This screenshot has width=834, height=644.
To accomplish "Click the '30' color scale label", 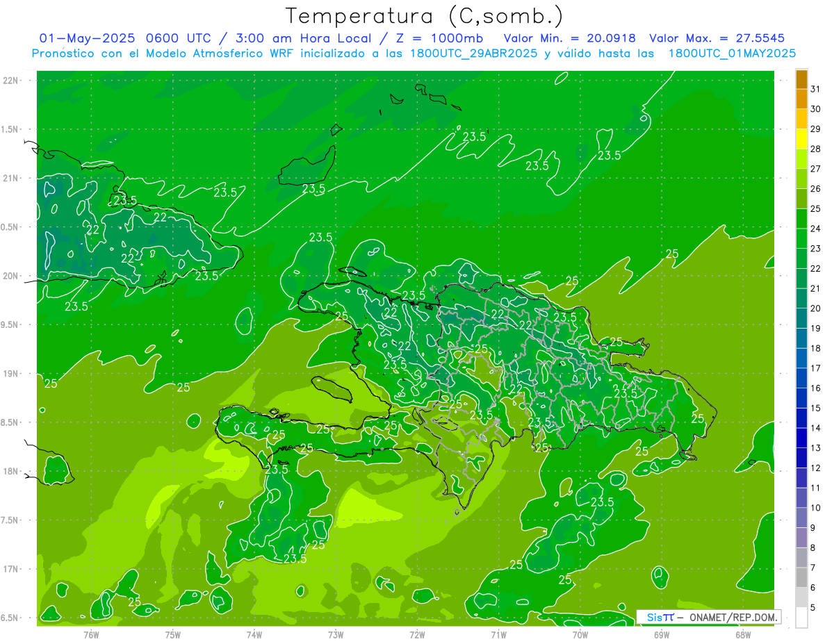I will (816, 109).
